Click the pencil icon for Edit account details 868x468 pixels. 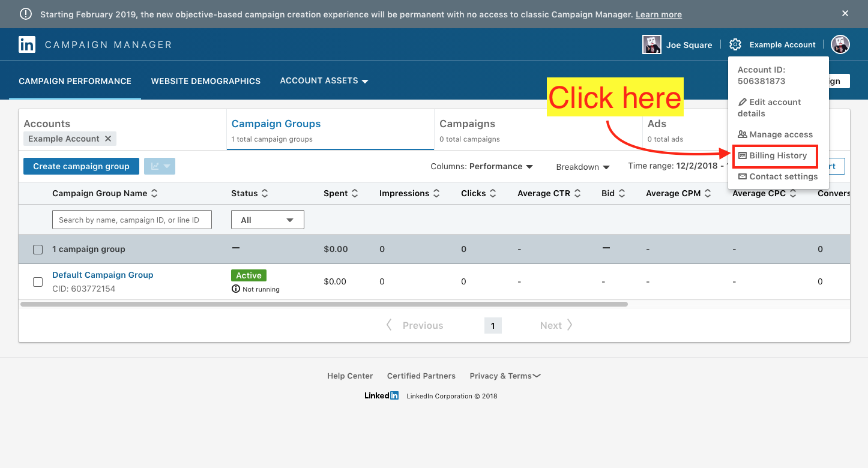pos(743,102)
